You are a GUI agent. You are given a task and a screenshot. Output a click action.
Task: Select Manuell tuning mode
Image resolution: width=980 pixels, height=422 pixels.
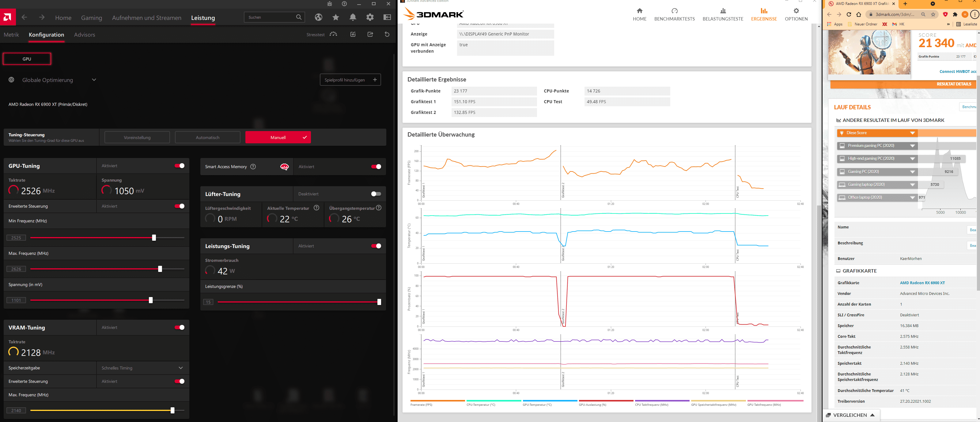pos(278,137)
